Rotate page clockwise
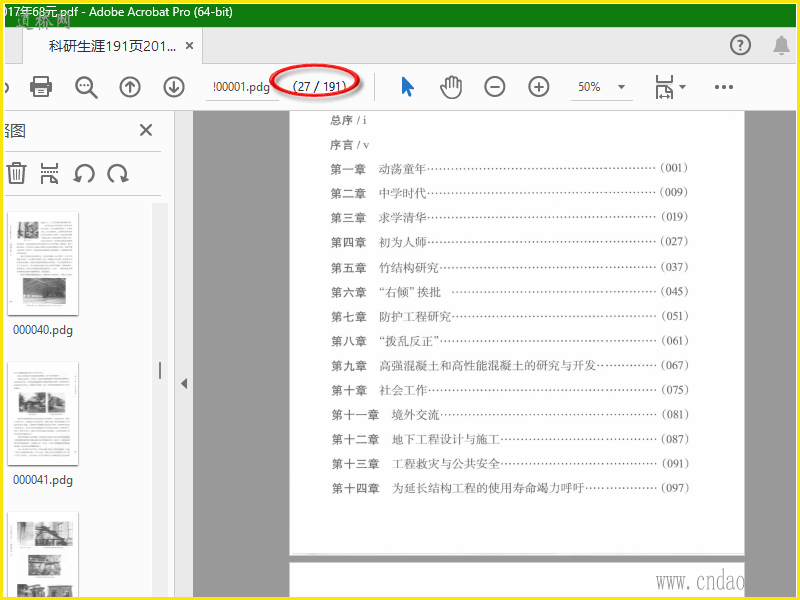This screenshot has height=600, width=800. tap(118, 174)
